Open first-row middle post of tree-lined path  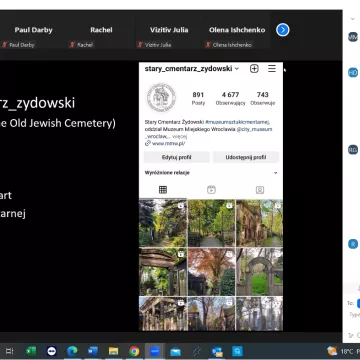pos(211,223)
